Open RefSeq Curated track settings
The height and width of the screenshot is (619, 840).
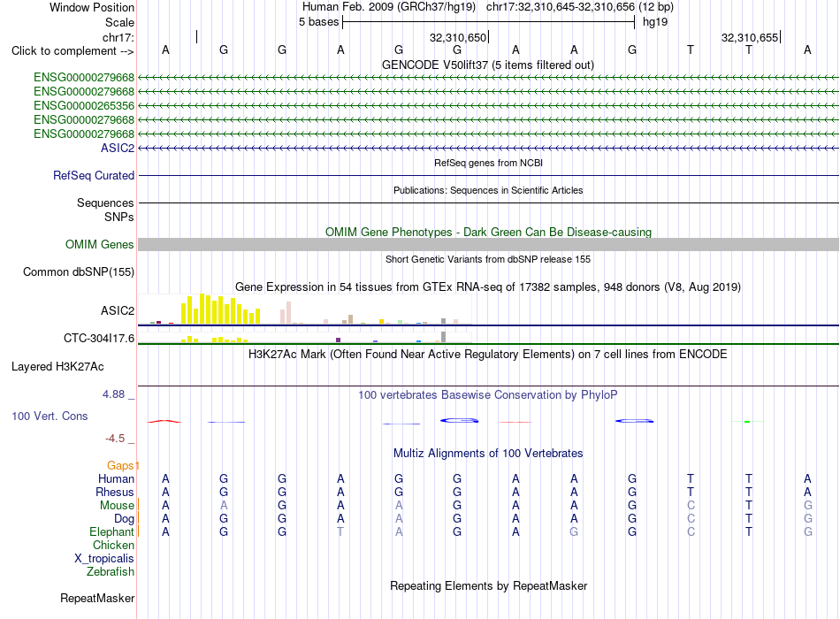pos(94,176)
